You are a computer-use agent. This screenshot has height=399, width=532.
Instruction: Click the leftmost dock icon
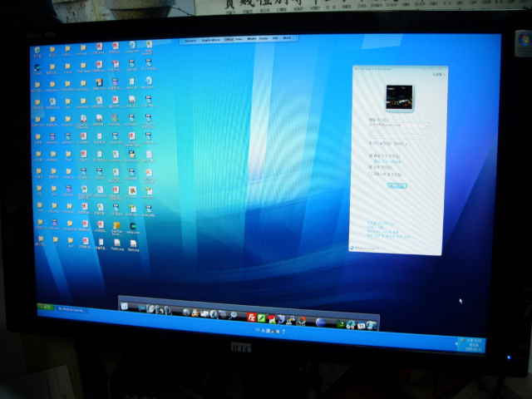[124, 307]
